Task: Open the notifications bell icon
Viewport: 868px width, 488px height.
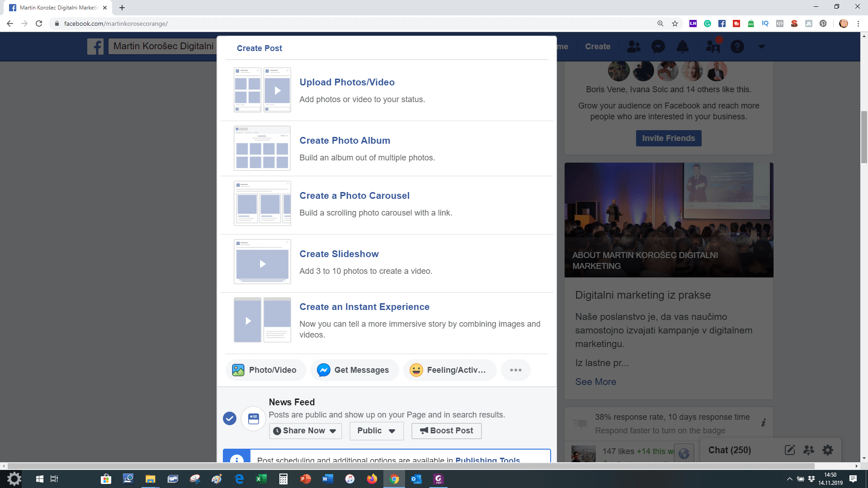Action: coord(682,47)
